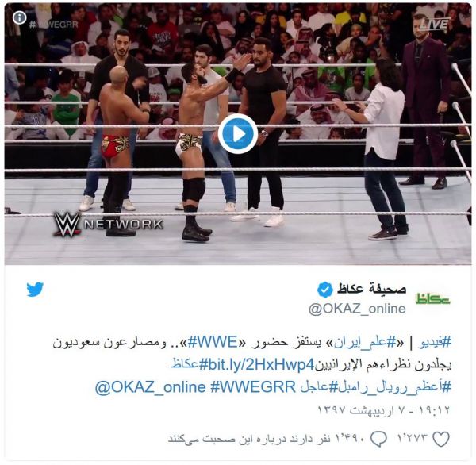Open the #WWE hashtag in the tweet
476x465 pixels.
click(x=213, y=342)
